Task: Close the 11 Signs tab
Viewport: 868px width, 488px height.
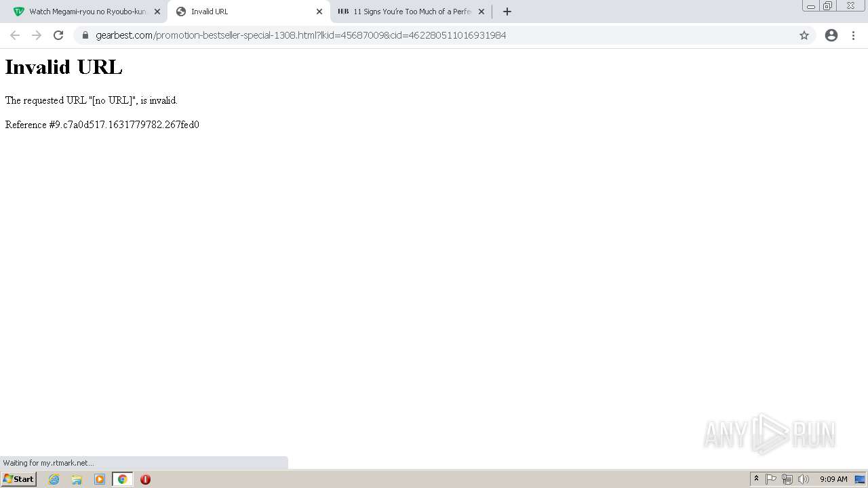Action: coord(481,12)
